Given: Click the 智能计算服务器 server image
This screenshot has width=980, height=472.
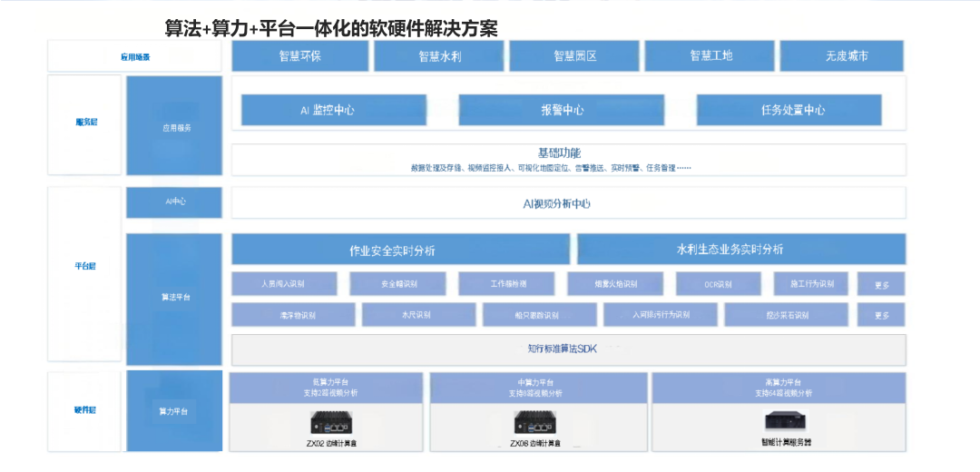Looking at the screenshot, I should (x=786, y=420).
